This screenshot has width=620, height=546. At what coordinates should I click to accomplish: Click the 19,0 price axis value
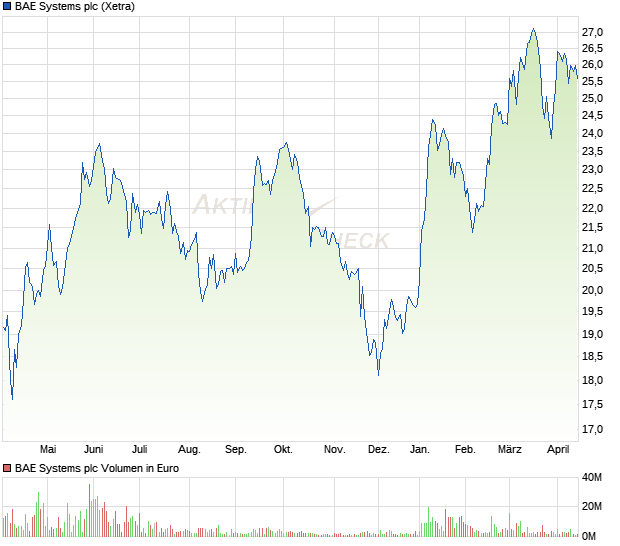pos(592,334)
